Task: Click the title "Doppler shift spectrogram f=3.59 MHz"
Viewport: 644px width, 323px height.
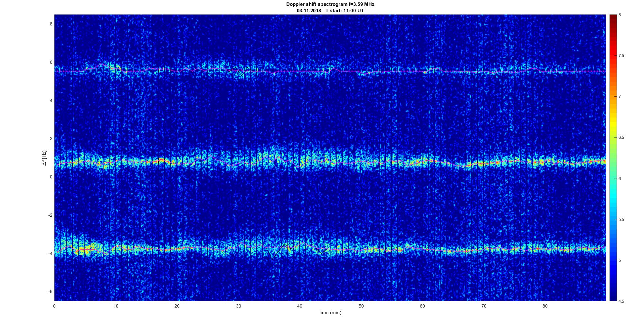Action: tap(330, 5)
